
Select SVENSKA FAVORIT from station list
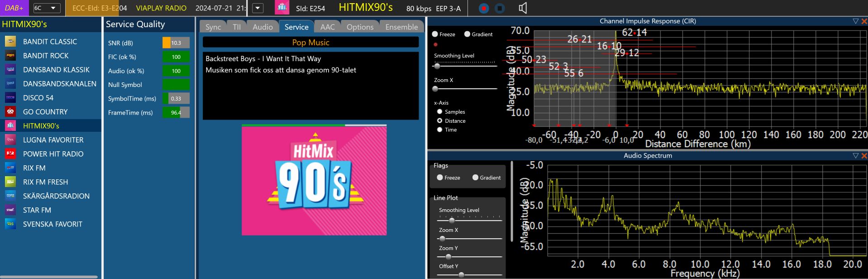(52, 224)
